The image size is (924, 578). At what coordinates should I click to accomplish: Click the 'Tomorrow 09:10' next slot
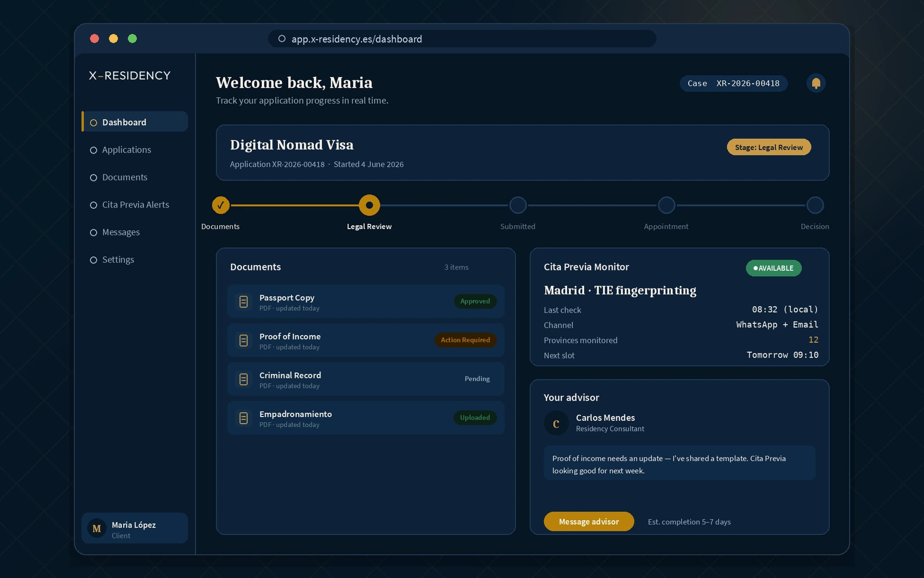pos(783,355)
